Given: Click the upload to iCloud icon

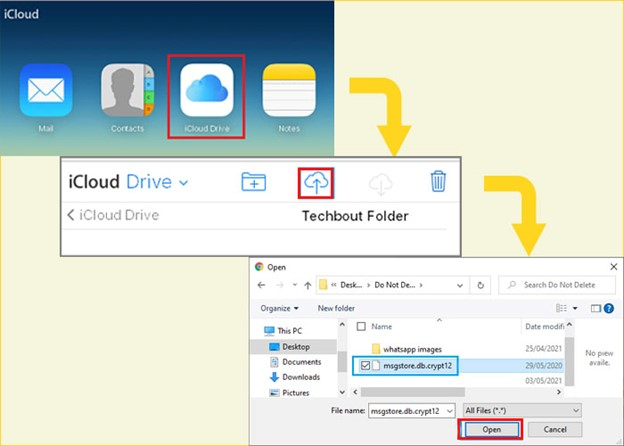Looking at the screenshot, I should click(316, 182).
